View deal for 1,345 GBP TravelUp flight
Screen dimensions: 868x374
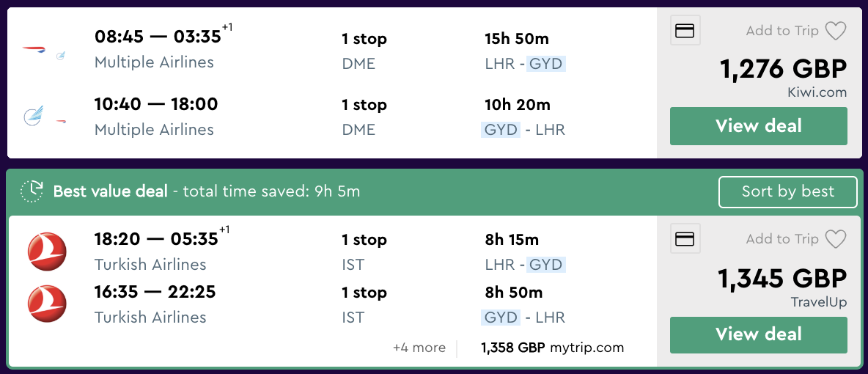(x=758, y=334)
